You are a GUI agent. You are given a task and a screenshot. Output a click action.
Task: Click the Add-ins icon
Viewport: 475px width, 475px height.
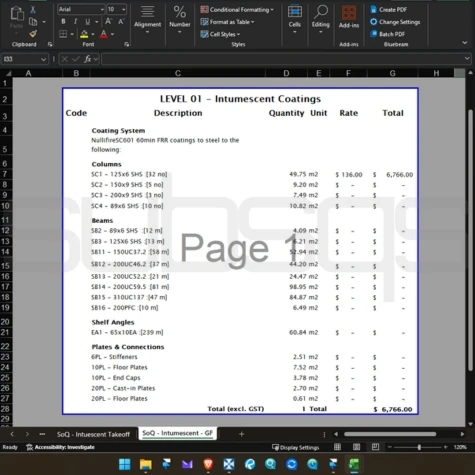[x=349, y=13]
